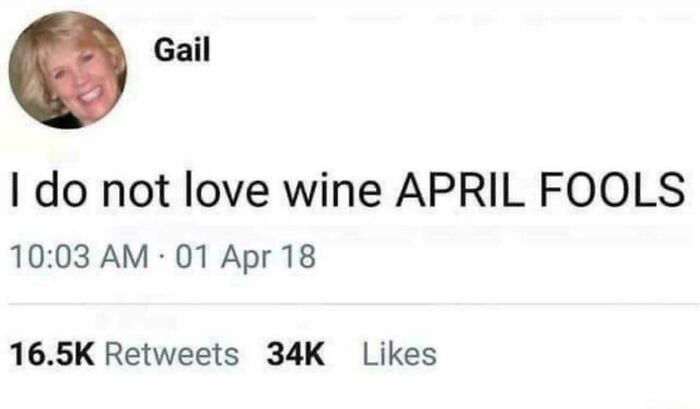Click the AM part of timestamp
Screen dimensions: 700x409
(x=124, y=257)
